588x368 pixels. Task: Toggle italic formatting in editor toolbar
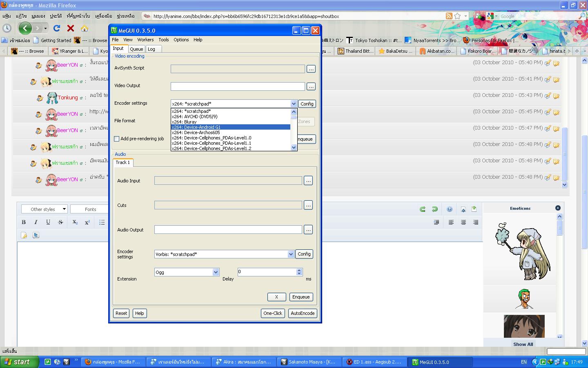pyautogui.click(x=36, y=222)
